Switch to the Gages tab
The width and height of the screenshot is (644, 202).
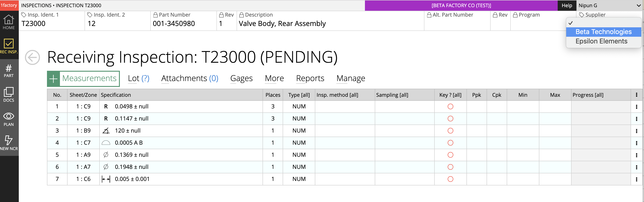[241, 78]
